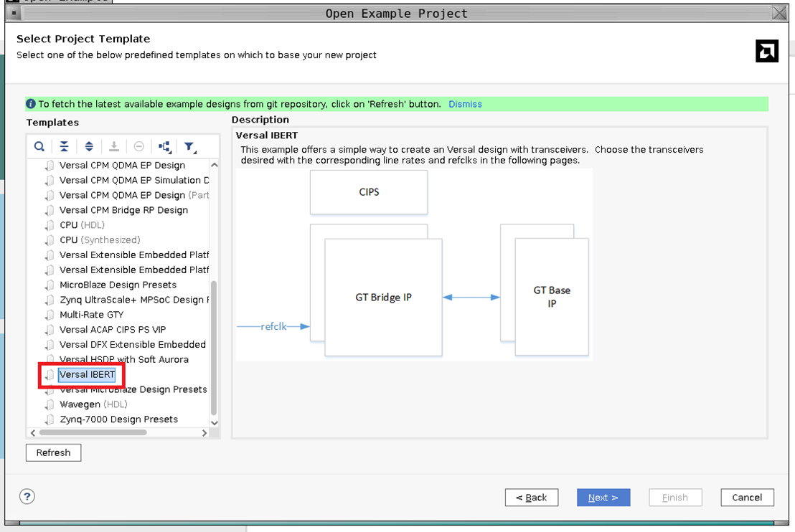Screen dimensions: 795x532
Task: Expand all templates in the tree
Action: pos(89,147)
